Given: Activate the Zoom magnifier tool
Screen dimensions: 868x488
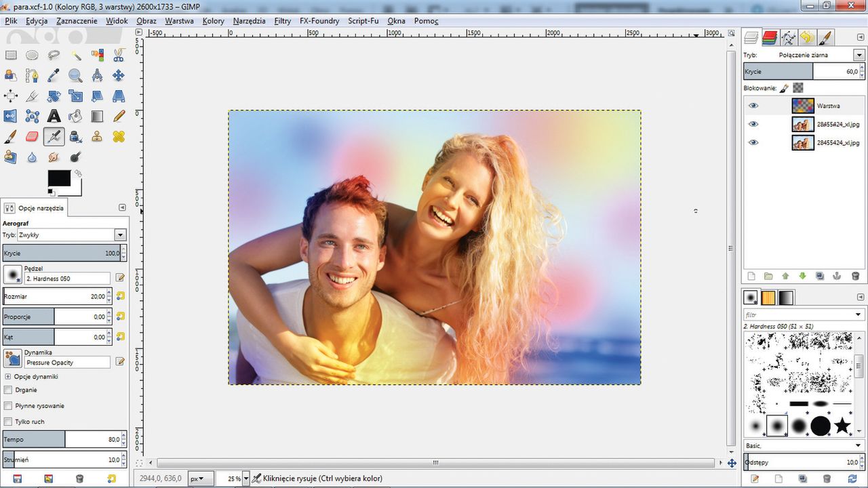Looking at the screenshot, I should tap(75, 76).
